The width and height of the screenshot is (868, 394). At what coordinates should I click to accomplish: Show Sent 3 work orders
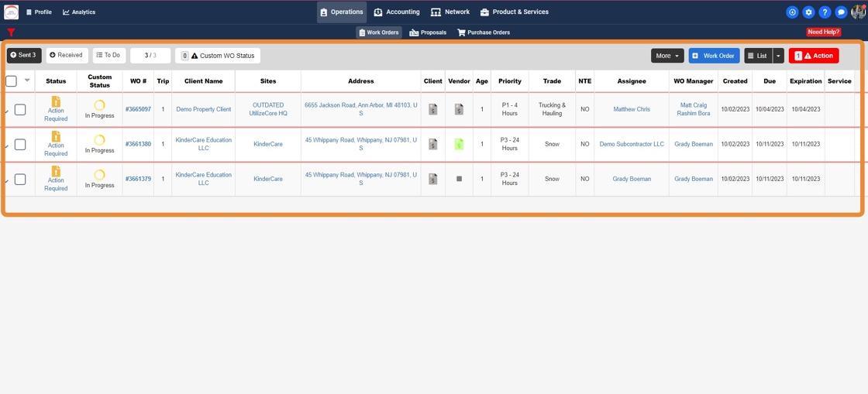tap(24, 55)
